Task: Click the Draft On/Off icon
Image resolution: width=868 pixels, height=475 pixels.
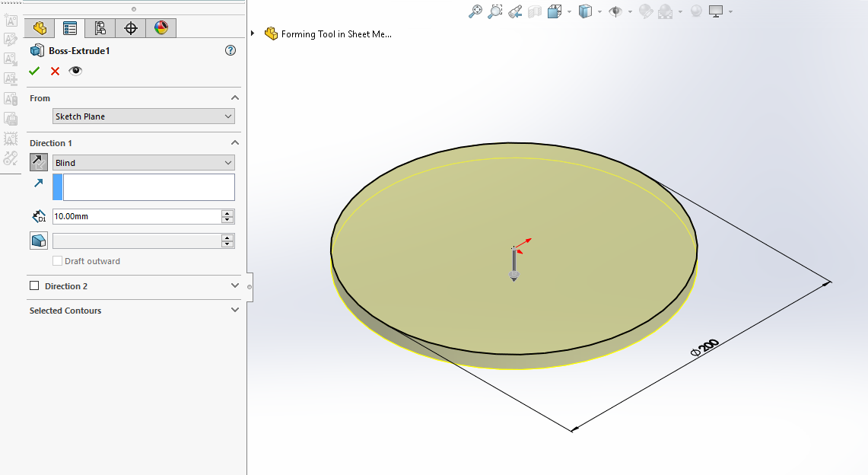Action: pyautogui.click(x=39, y=241)
